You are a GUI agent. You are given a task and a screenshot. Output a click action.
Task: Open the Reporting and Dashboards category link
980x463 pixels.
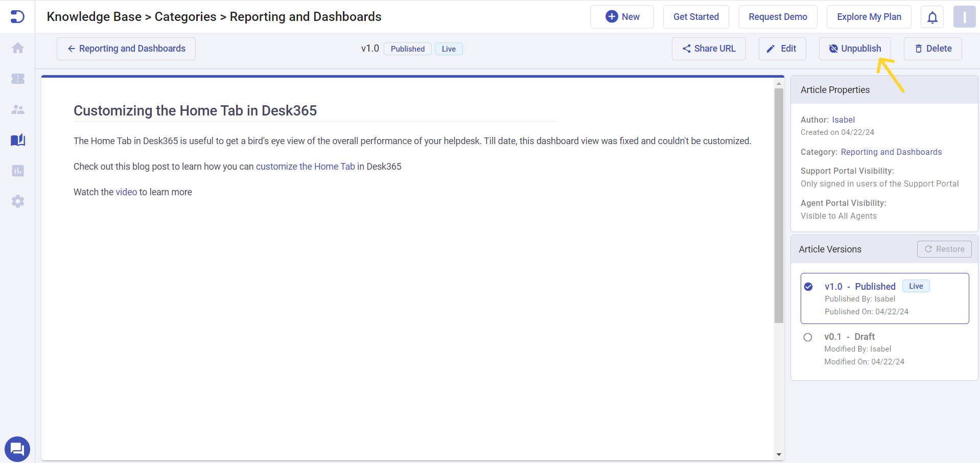891,152
